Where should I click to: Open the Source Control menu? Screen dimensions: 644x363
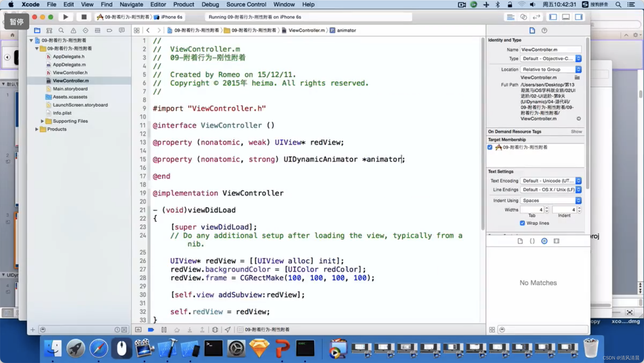(x=246, y=4)
